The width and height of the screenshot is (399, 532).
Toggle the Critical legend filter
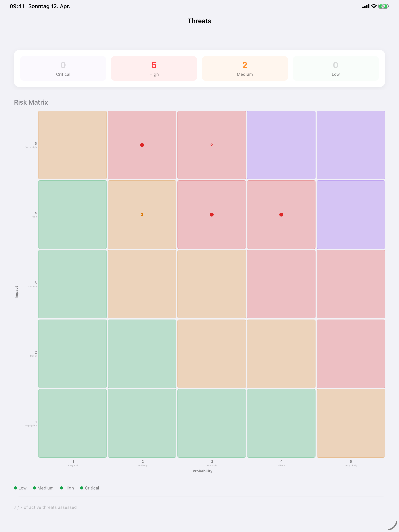coord(90,488)
